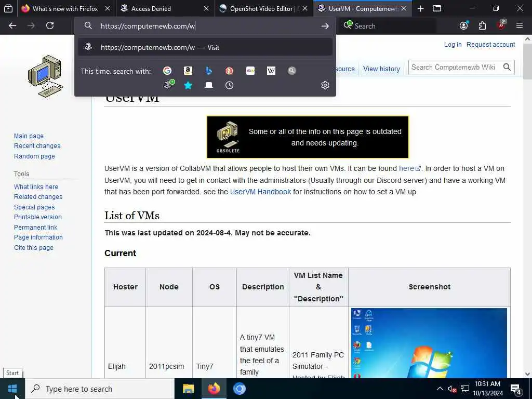Open a new tab with plus button
The height and width of the screenshot is (399, 532).
pyautogui.click(x=420, y=8)
